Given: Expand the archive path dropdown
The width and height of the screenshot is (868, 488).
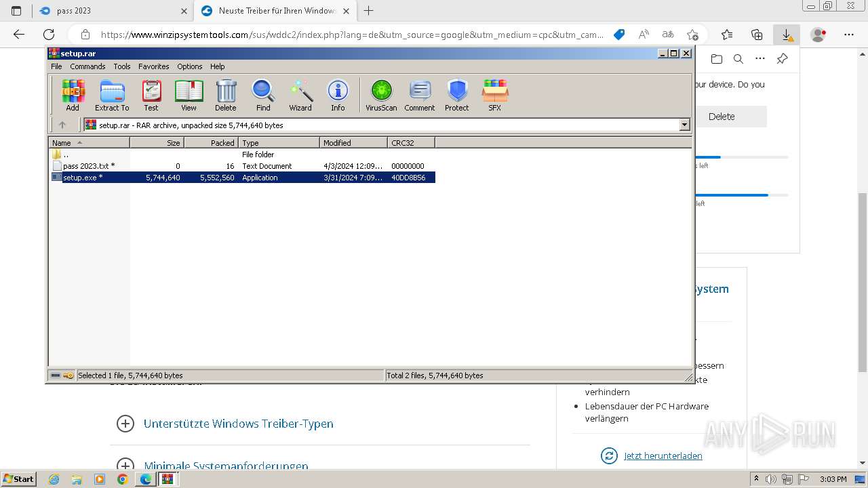Looking at the screenshot, I should point(684,125).
